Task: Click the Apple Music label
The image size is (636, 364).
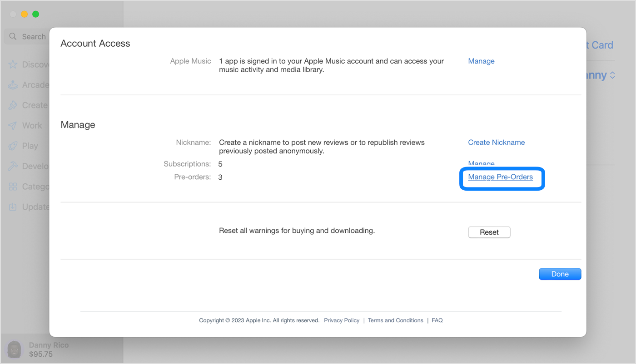Action: (x=191, y=61)
